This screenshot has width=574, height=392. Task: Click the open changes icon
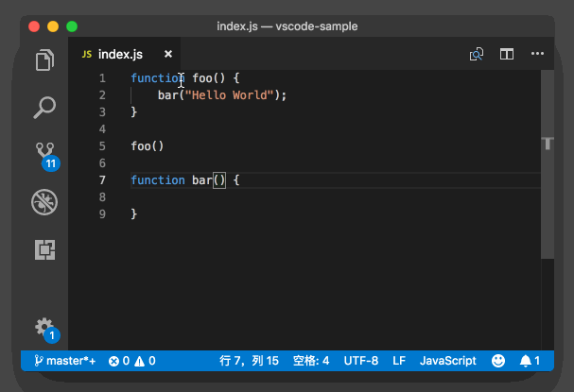point(478,55)
